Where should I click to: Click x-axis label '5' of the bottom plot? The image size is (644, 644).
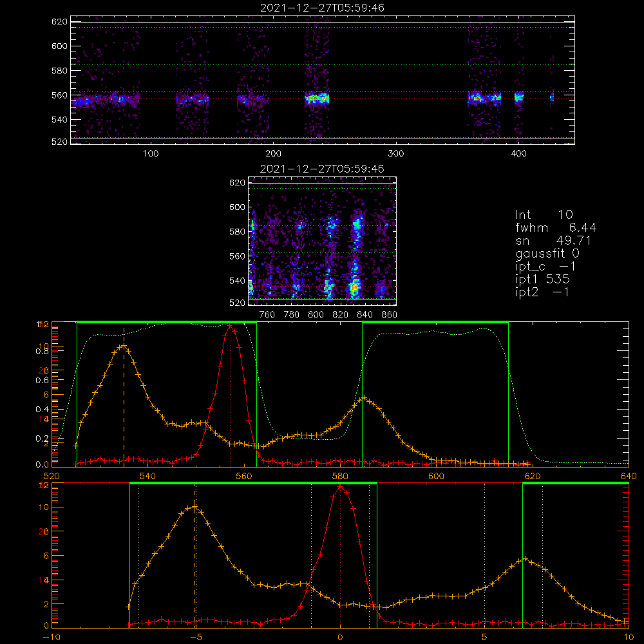click(485, 638)
